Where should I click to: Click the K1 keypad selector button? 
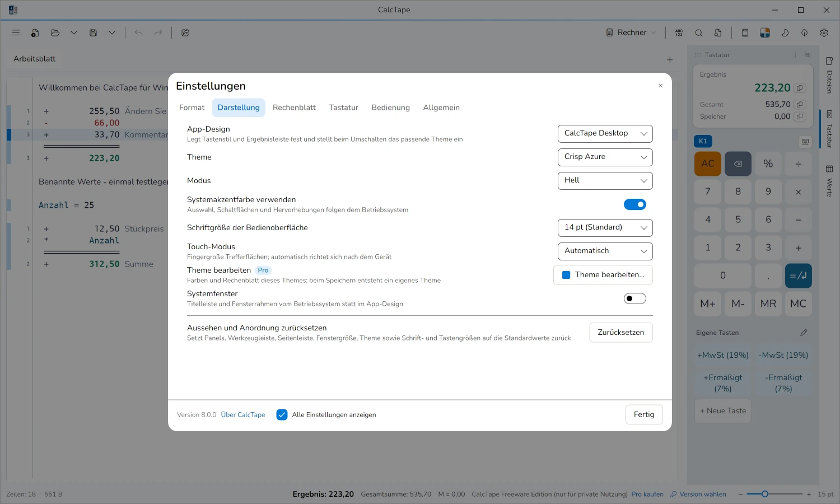pyautogui.click(x=703, y=141)
